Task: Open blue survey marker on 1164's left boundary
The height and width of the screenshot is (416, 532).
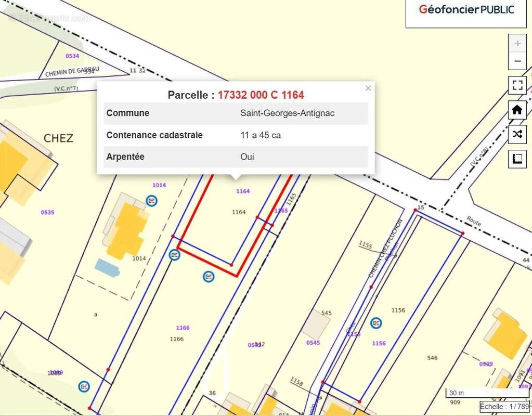Action: (x=175, y=255)
